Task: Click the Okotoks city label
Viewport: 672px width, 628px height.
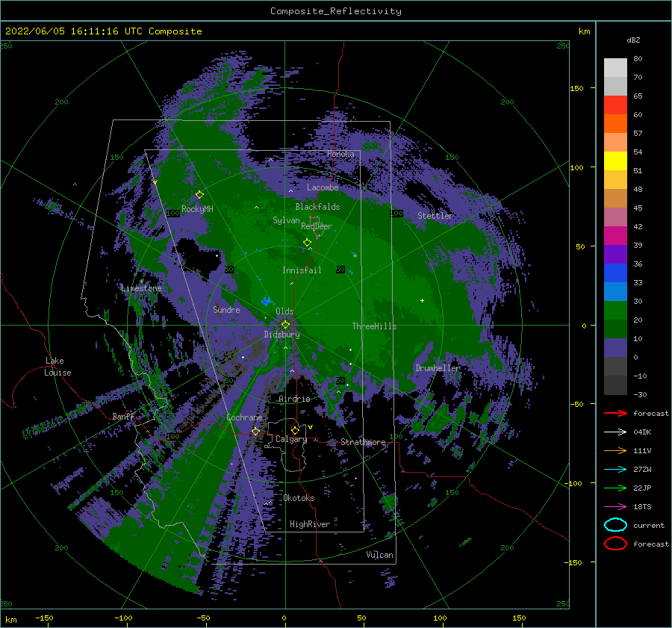Action: click(x=299, y=498)
